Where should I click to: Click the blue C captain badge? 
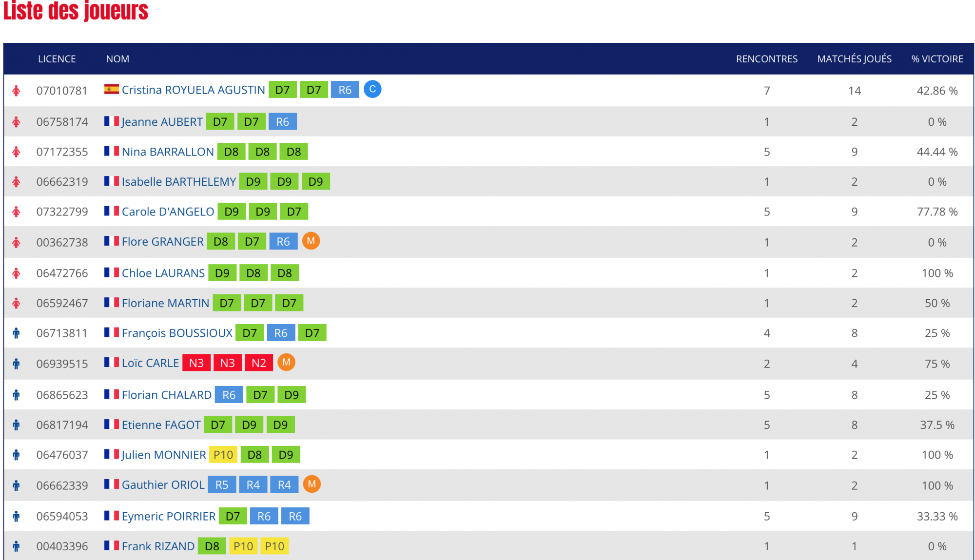pyautogui.click(x=372, y=89)
